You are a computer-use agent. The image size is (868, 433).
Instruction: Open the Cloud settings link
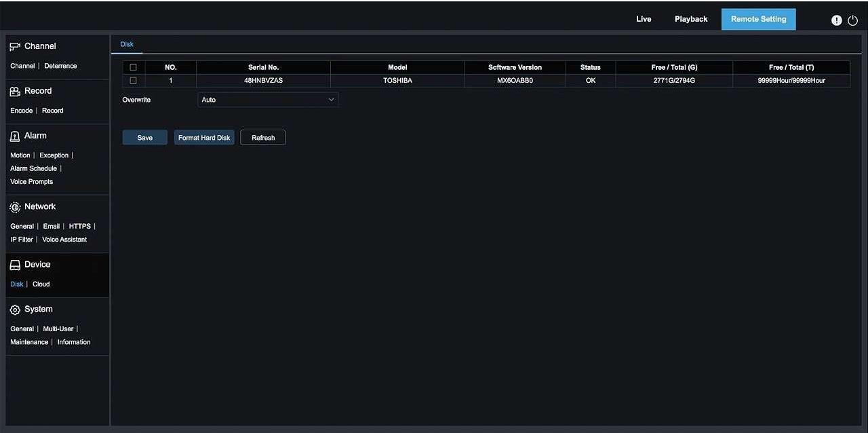[x=41, y=284]
